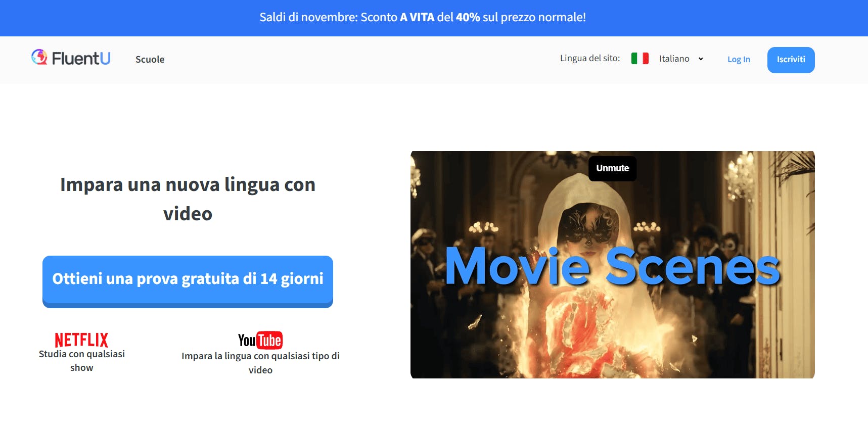
Task: Click 'Studia con qualsiasi show' text
Action: (82, 361)
